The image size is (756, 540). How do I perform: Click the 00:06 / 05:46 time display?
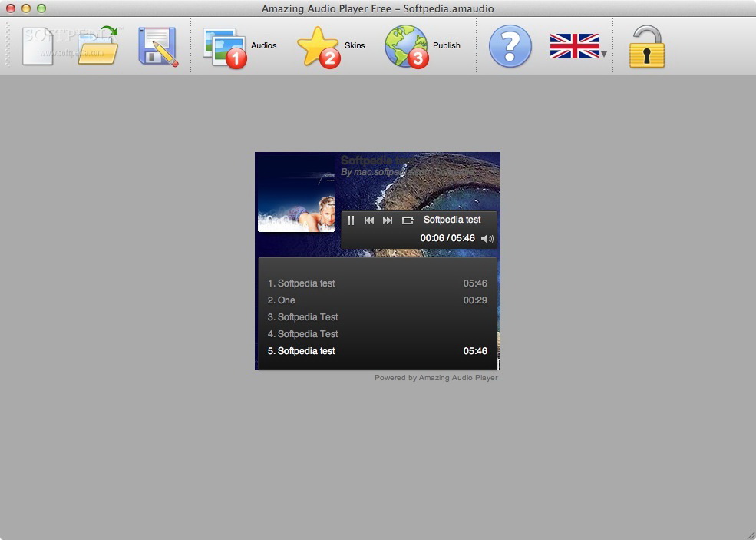(447, 238)
